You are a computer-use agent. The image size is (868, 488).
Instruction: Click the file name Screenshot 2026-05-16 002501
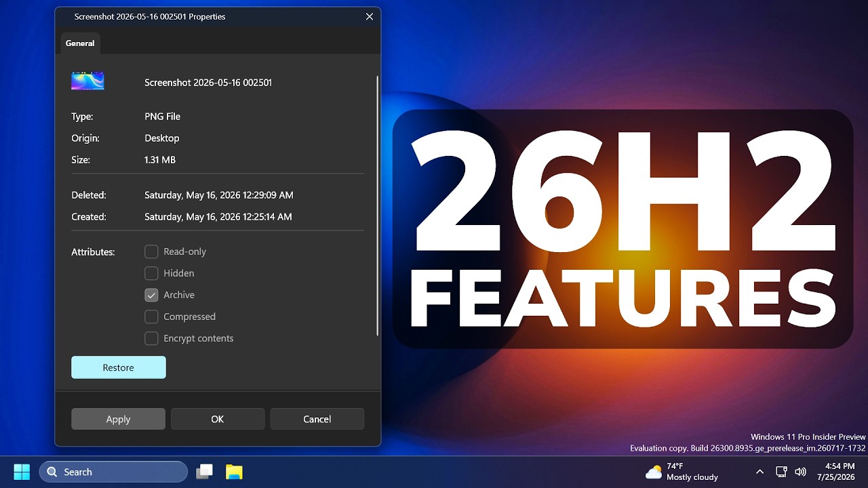coord(208,83)
